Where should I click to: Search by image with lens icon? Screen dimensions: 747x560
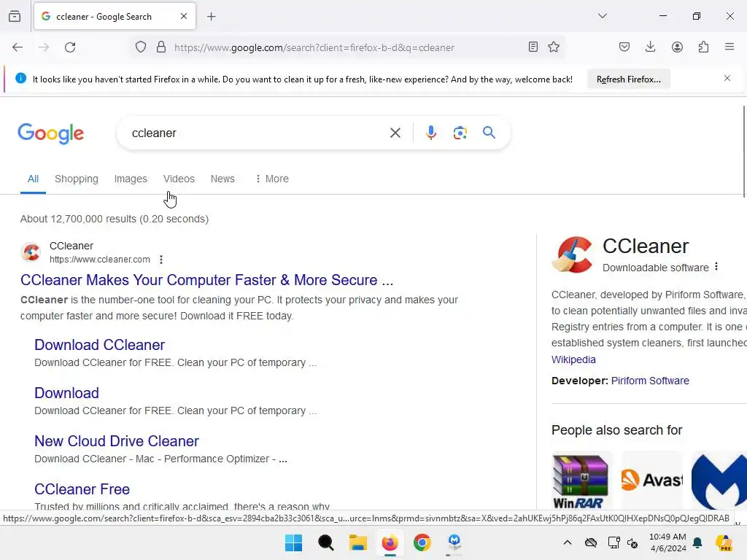[x=460, y=133]
